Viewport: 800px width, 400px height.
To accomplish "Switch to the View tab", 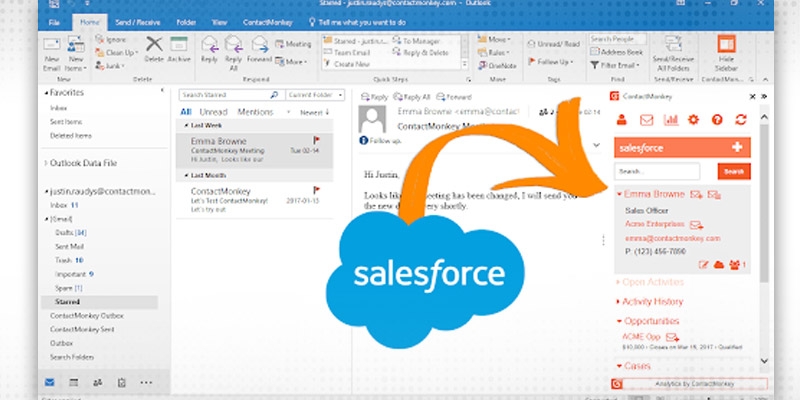I will (219, 22).
